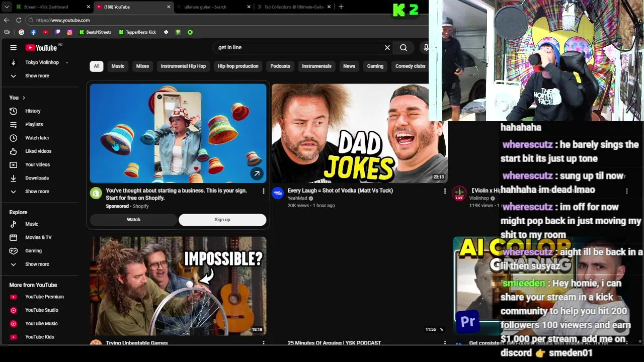Click Sign up on Shopify ad

click(x=222, y=220)
